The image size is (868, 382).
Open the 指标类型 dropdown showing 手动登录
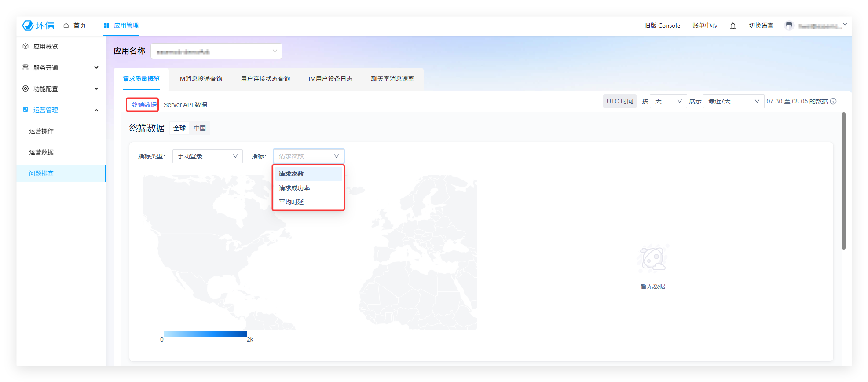[x=207, y=156]
